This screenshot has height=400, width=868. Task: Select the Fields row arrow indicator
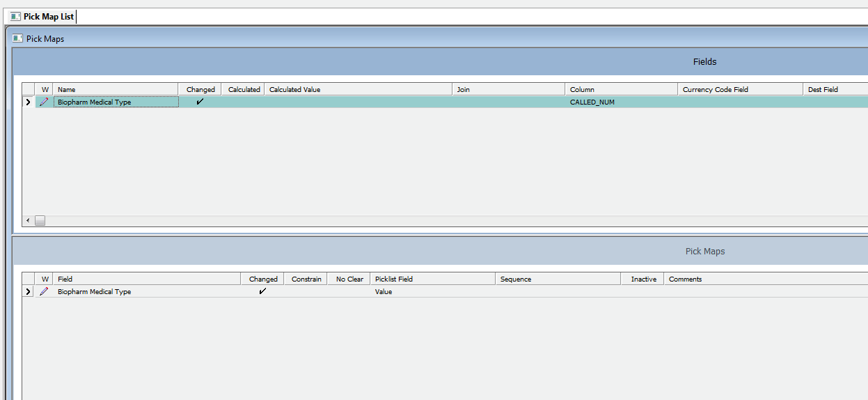29,102
